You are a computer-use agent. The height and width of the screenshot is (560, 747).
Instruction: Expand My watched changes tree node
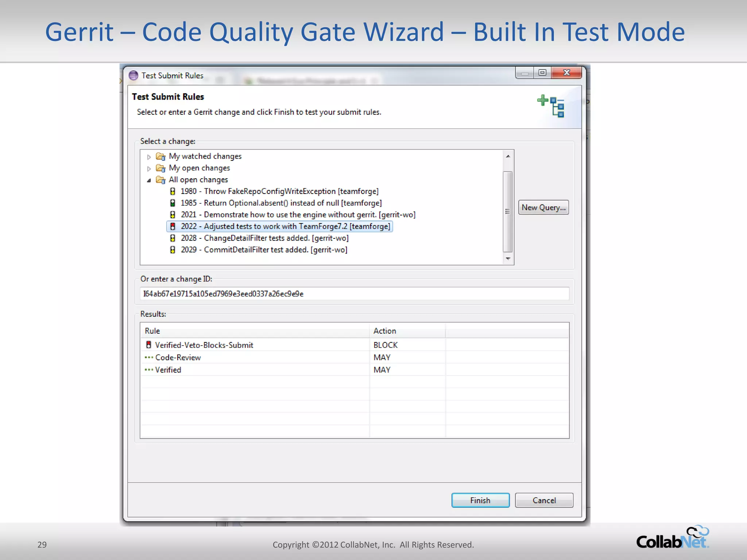click(149, 157)
